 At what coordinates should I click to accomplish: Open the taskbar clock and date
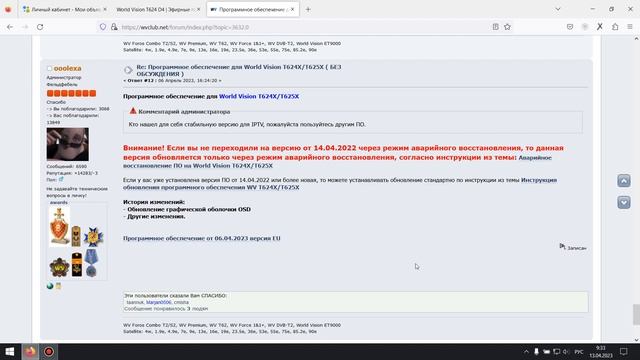coord(601,351)
